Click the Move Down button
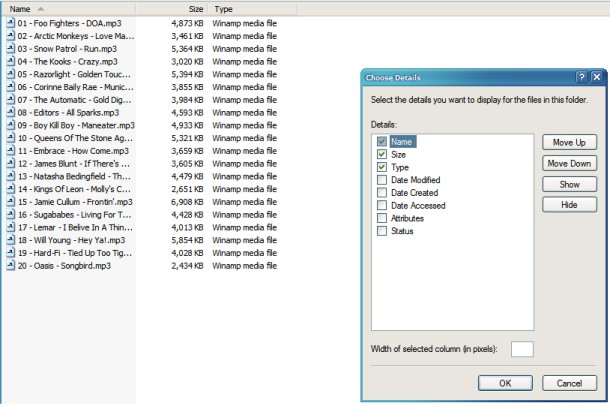This screenshot has height=406, width=610. 569,163
